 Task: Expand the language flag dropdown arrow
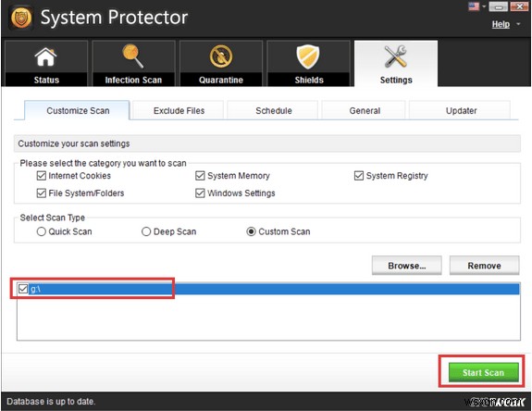tap(484, 6)
